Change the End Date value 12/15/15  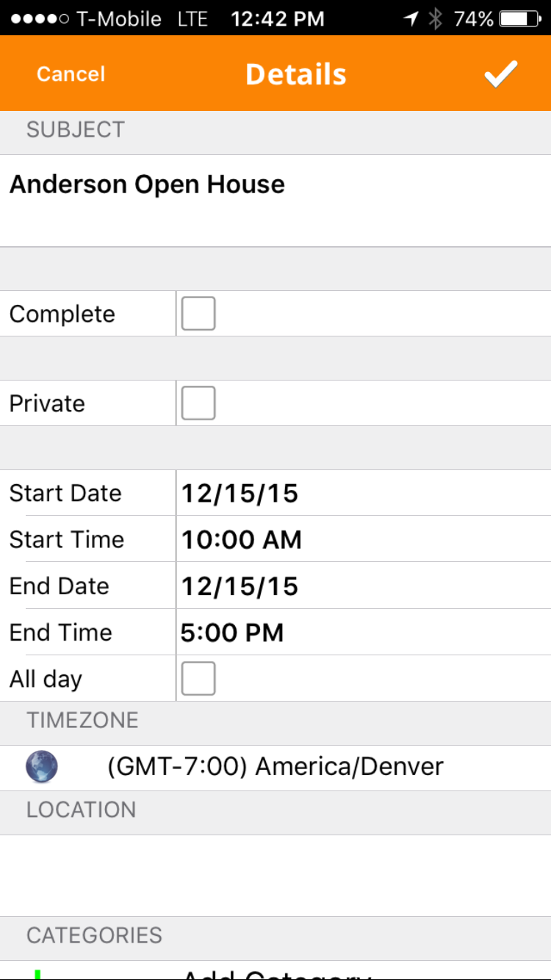tap(364, 586)
